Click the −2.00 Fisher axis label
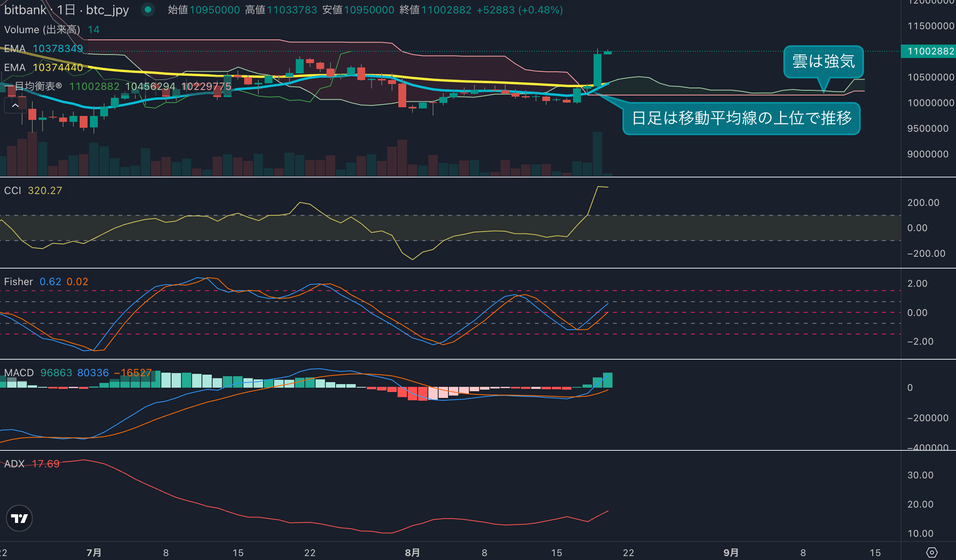 click(x=921, y=342)
